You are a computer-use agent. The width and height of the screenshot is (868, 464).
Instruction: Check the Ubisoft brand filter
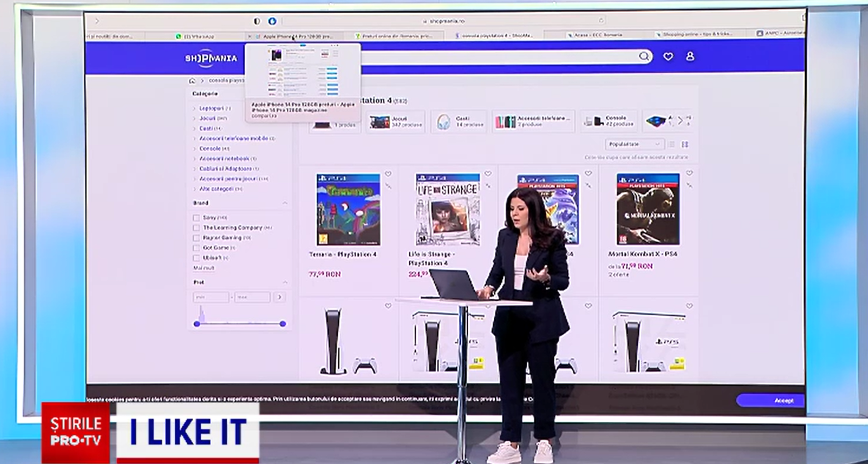pos(197,258)
